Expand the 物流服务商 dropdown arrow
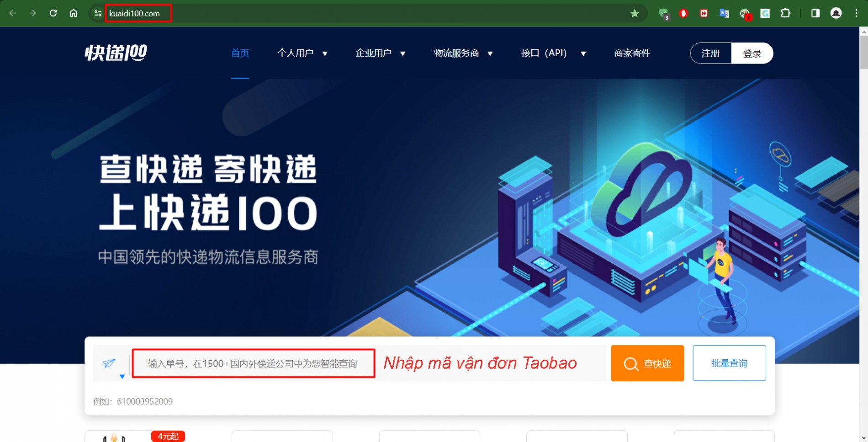The width and height of the screenshot is (868, 442). pyautogui.click(x=490, y=53)
